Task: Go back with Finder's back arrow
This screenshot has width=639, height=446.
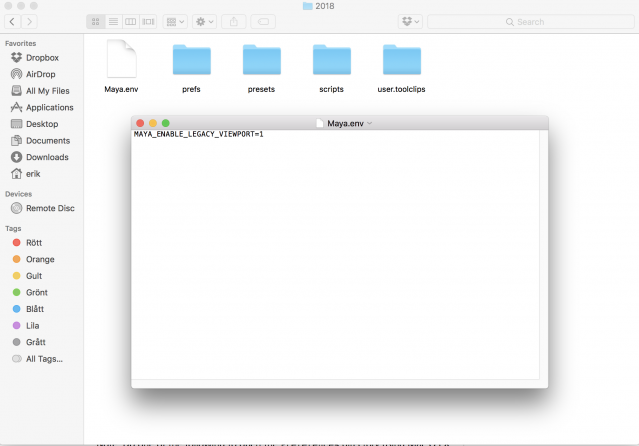Action: [x=12, y=22]
